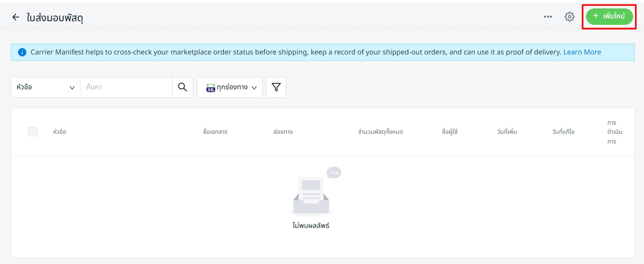Click the หัวข้อ column header
The width and height of the screenshot is (644, 264).
(60, 132)
